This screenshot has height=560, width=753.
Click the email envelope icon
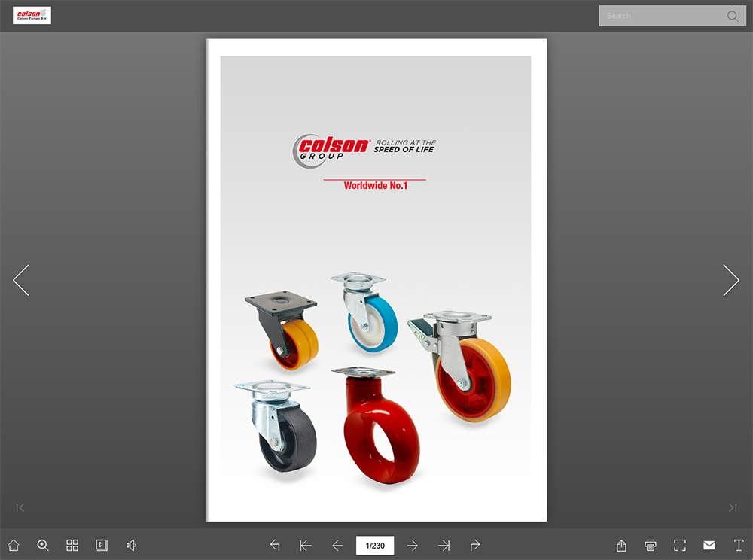[x=709, y=545]
